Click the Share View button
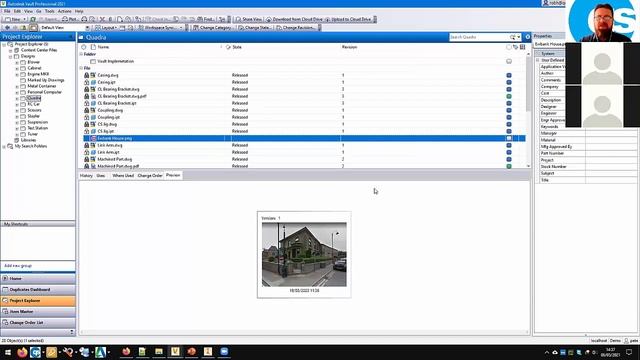 [249, 19]
